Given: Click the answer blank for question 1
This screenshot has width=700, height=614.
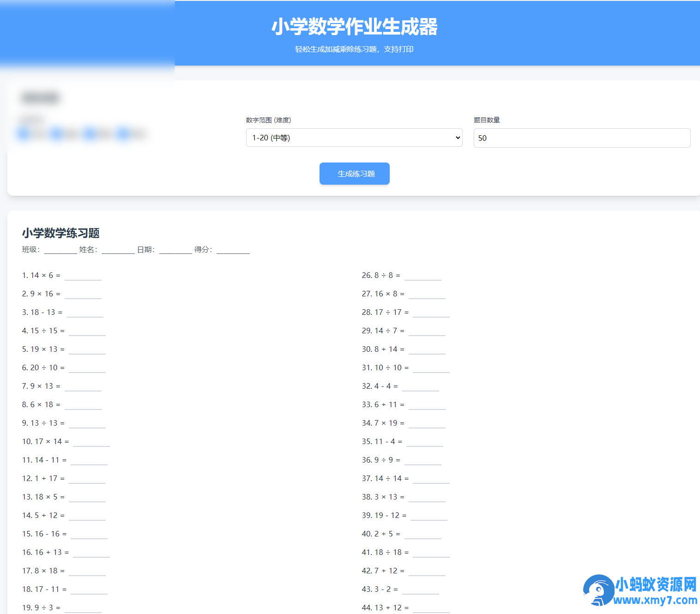Looking at the screenshot, I should pos(83,276).
